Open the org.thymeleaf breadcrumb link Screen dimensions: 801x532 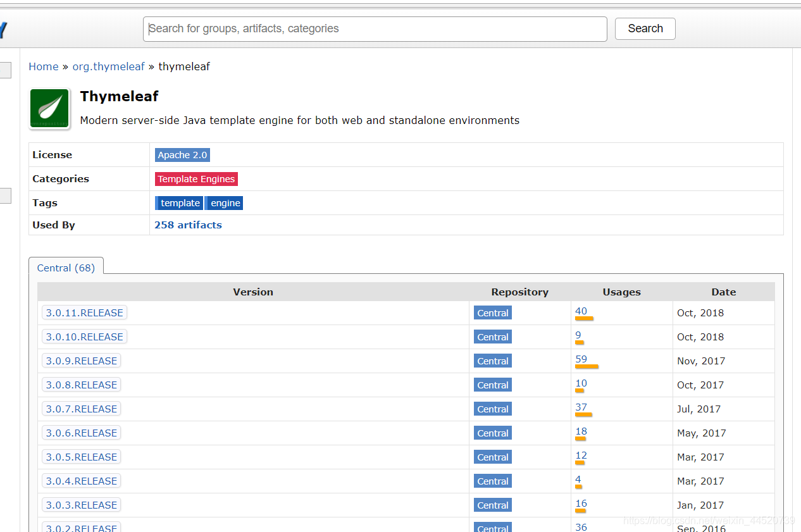point(109,66)
